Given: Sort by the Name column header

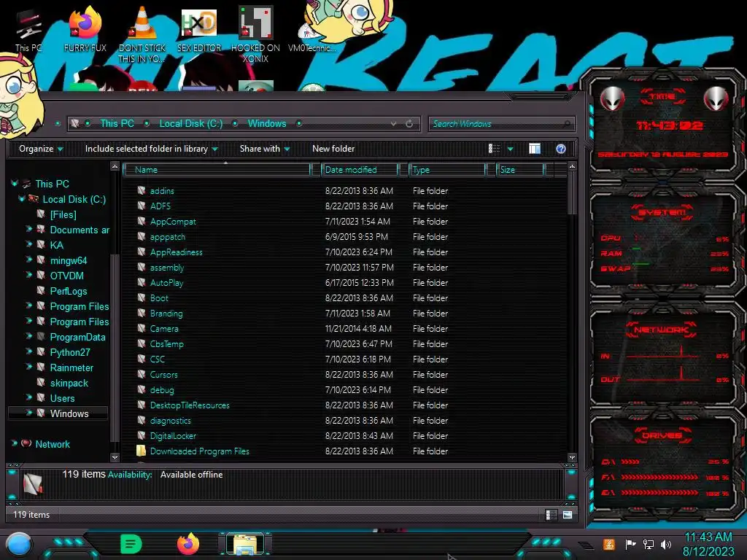Looking at the screenshot, I should 217,170.
